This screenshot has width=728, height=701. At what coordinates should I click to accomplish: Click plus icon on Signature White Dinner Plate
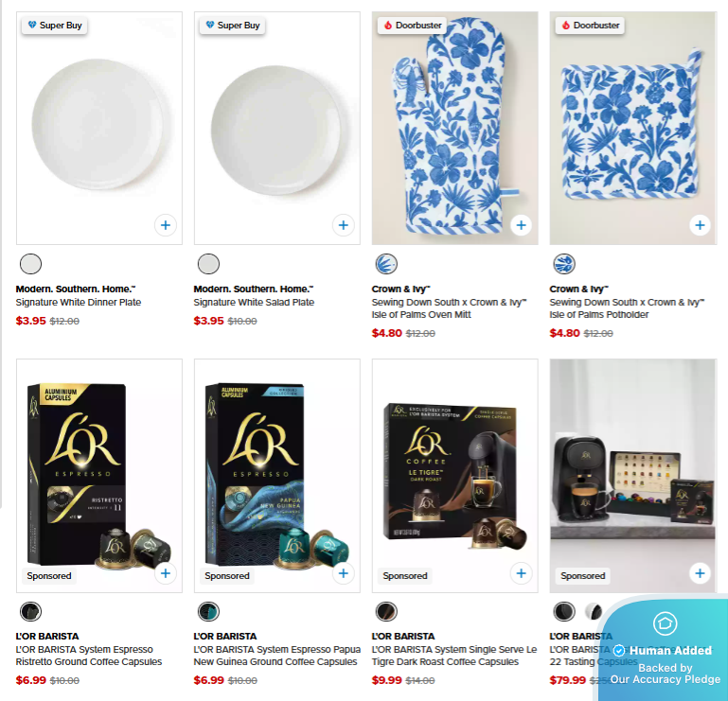click(165, 225)
